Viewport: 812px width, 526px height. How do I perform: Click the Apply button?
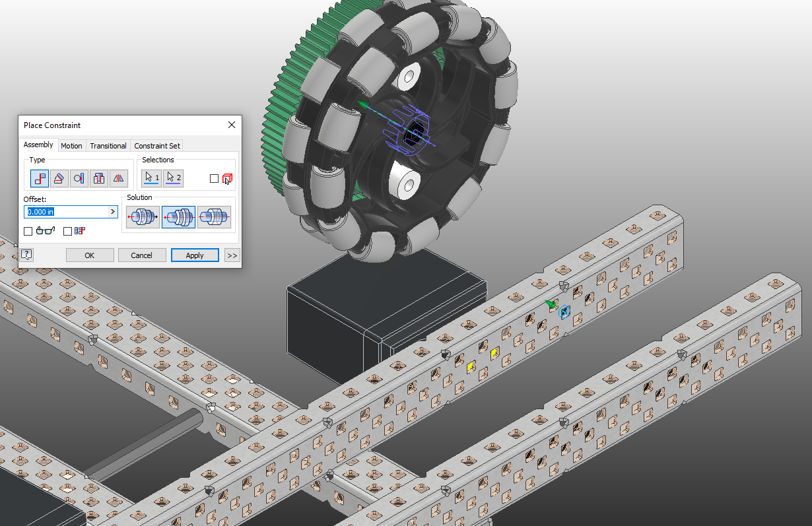click(195, 255)
